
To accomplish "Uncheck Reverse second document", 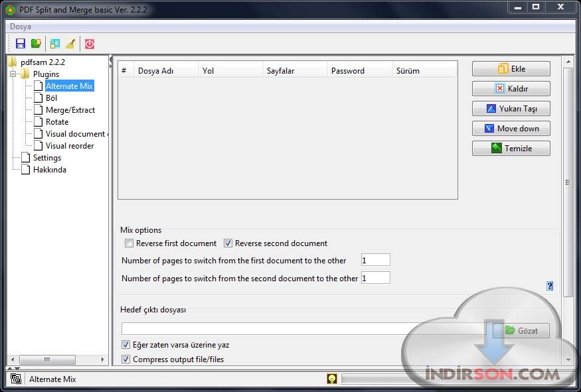I will 228,243.
